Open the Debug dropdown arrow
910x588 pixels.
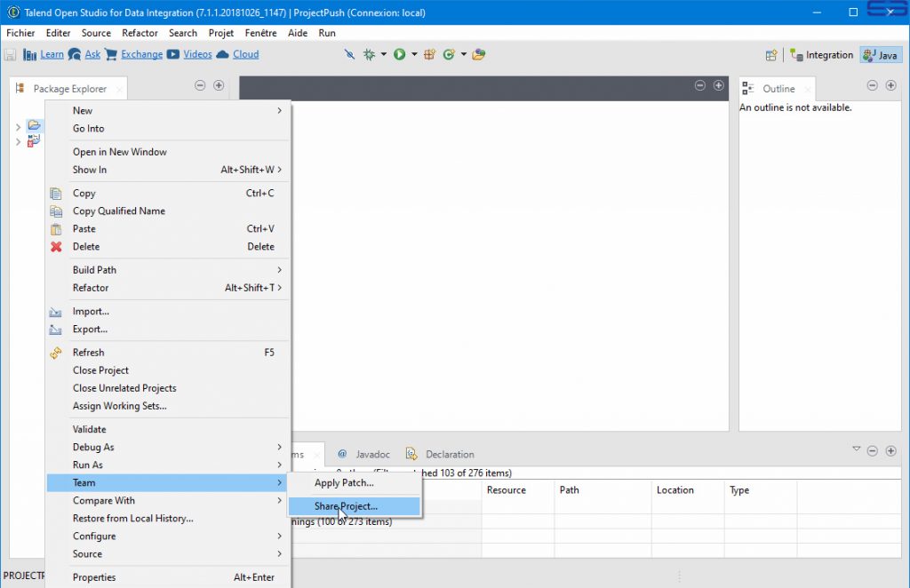[x=384, y=54]
